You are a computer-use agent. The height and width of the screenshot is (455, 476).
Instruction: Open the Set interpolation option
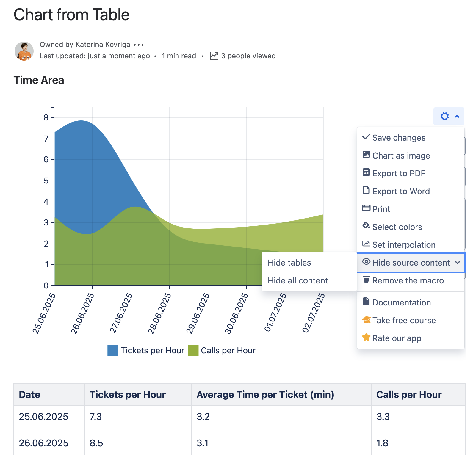tap(404, 245)
